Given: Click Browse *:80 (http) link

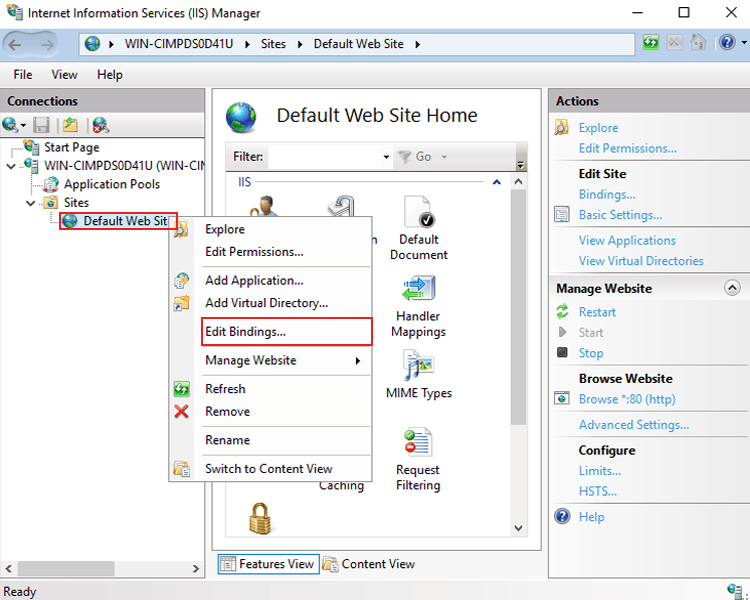Looking at the screenshot, I should click(627, 399).
